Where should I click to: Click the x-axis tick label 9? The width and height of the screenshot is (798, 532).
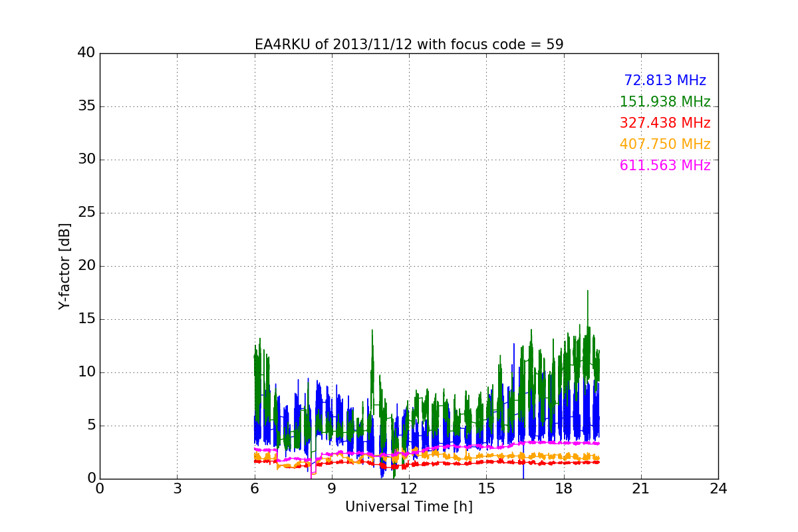click(x=332, y=489)
